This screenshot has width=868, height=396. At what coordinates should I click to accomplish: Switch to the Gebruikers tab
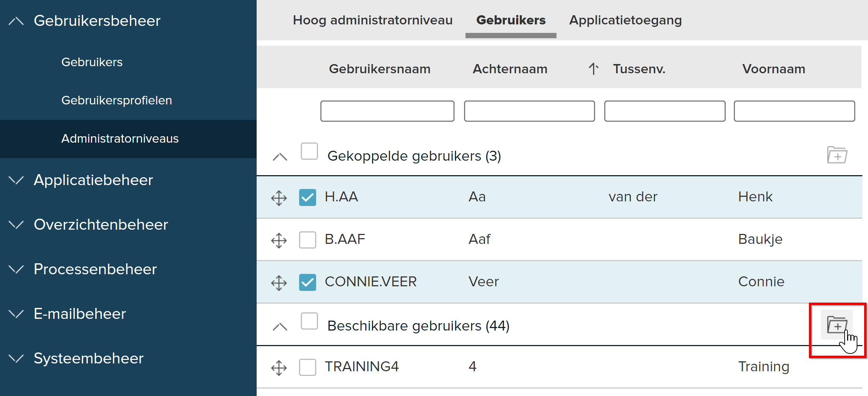pyautogui.click(x=511, y=20)
